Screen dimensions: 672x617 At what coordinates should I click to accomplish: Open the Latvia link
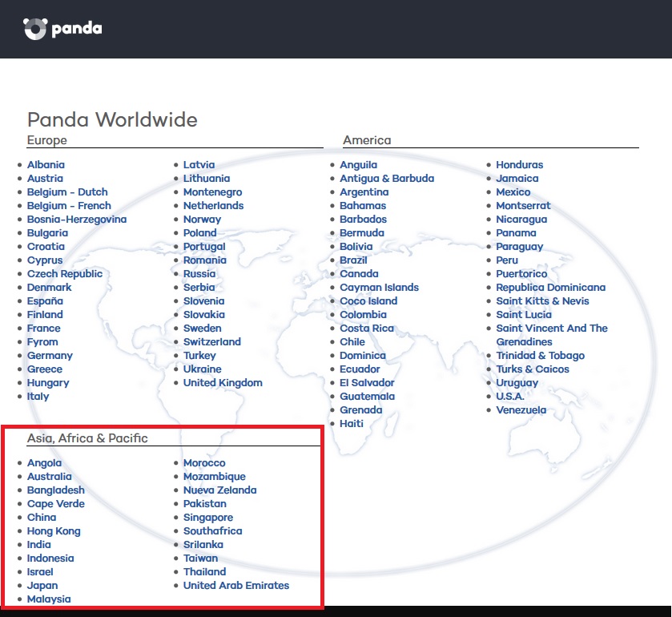199,164
